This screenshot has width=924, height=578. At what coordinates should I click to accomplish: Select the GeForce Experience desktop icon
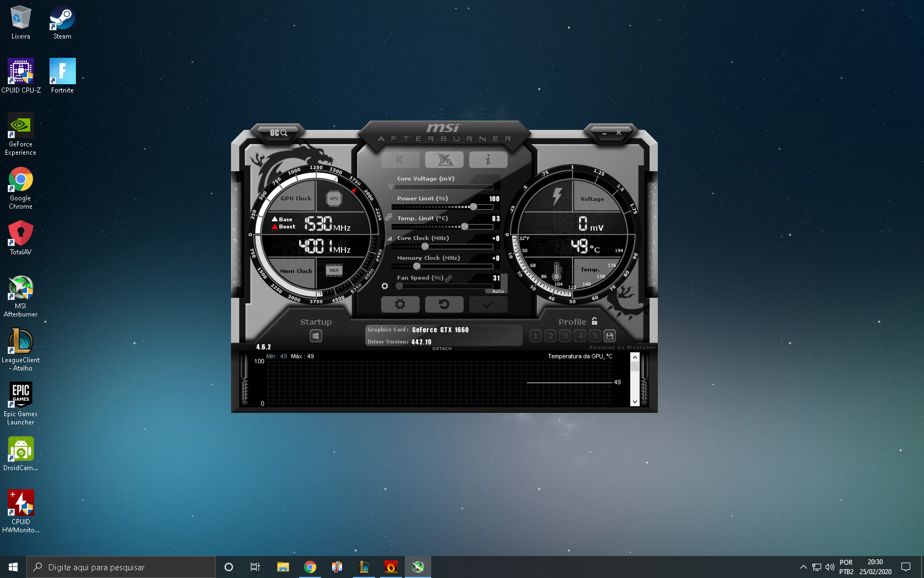coord(21,134)
